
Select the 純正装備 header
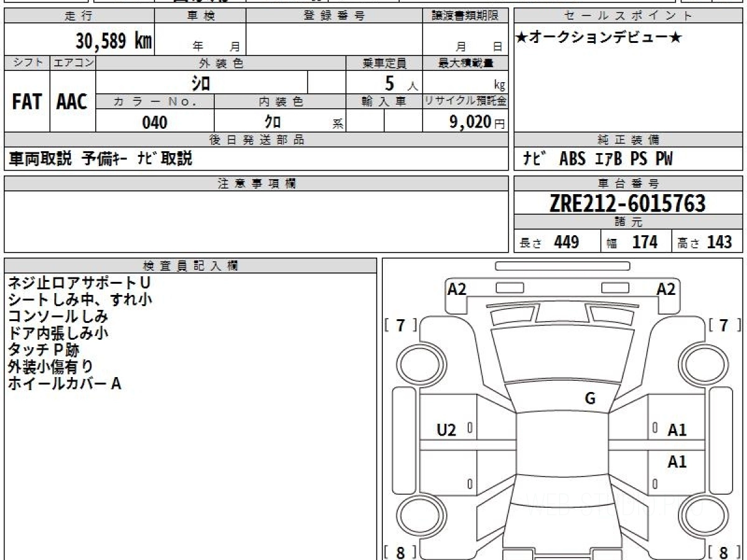[628, 140]
